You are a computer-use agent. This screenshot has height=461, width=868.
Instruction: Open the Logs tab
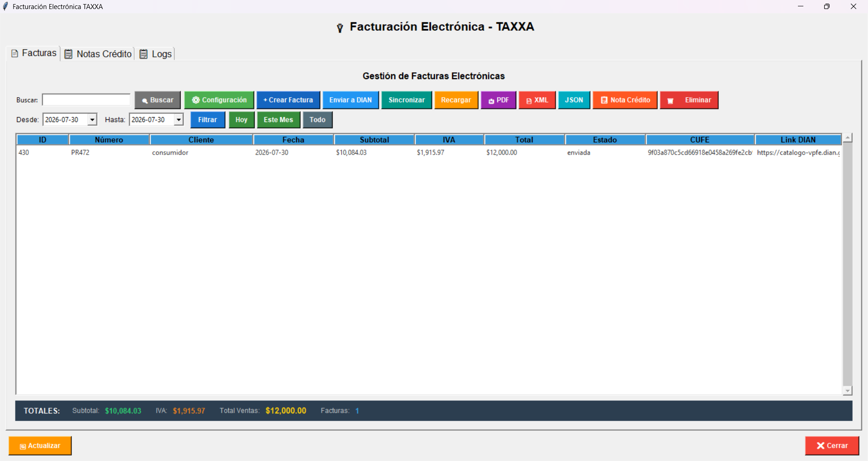(x=156, y=54)
